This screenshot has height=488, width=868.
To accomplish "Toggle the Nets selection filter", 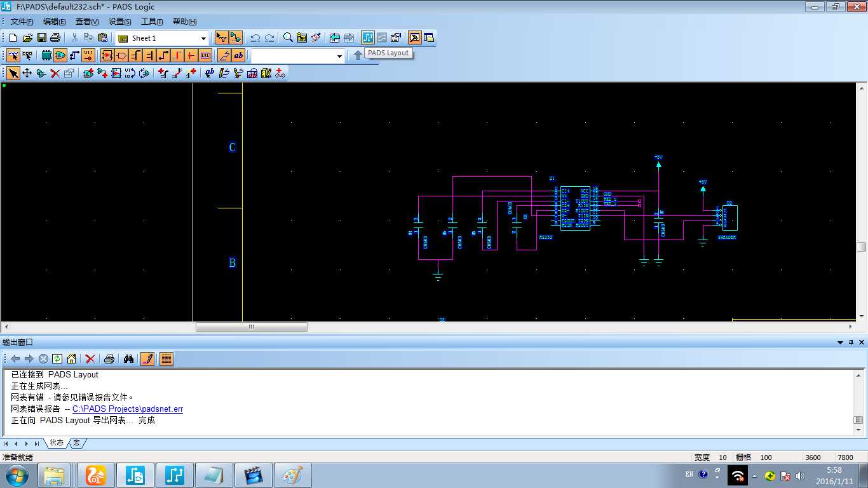I will (74, 55).
